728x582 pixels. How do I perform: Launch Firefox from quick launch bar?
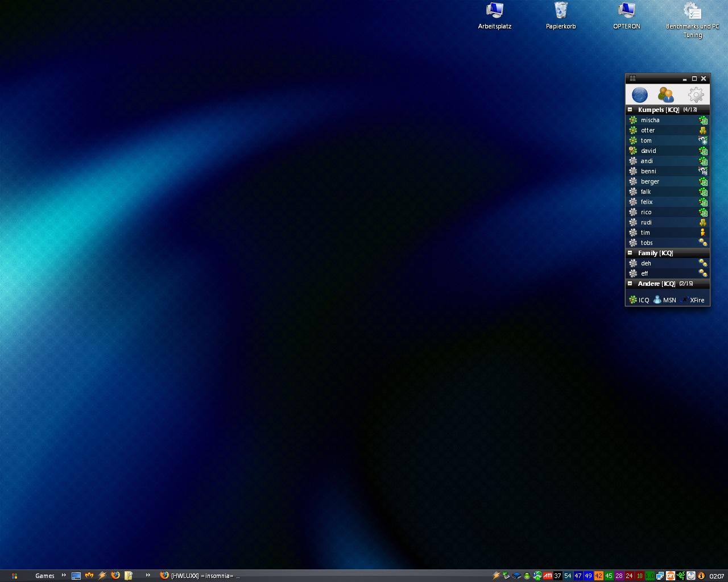click(x=115, y=575)
